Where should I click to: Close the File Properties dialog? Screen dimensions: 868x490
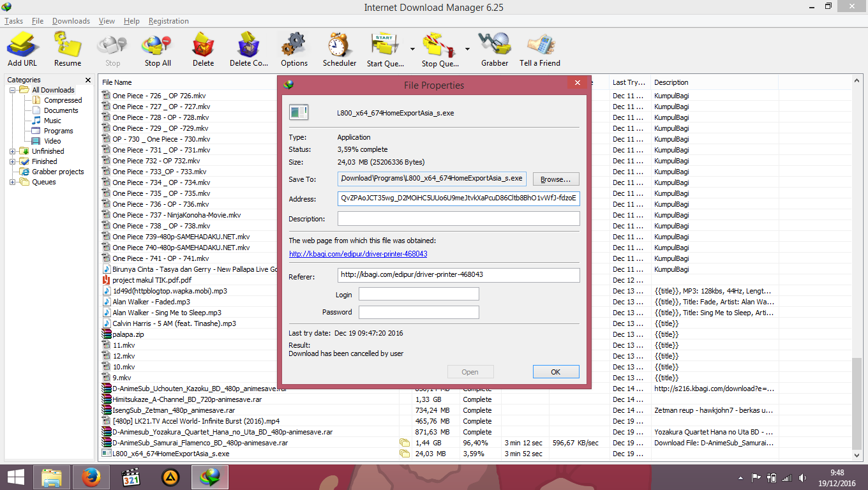(577, 83)
